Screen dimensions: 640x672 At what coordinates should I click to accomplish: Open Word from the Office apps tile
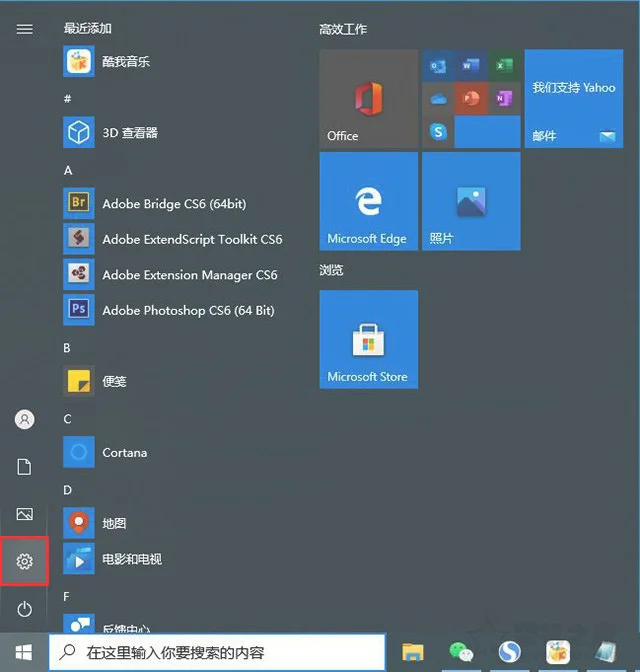tap(471, 66)
